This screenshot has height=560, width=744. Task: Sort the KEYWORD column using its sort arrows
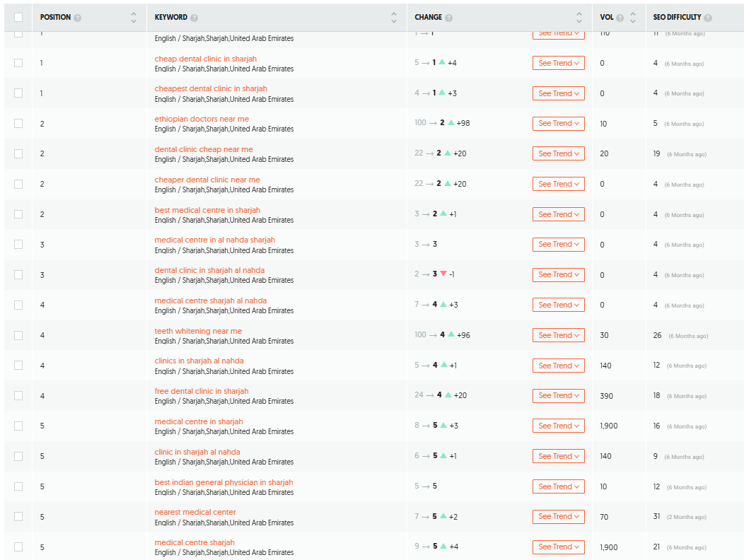pyautogui.click(x=394, y=17)
